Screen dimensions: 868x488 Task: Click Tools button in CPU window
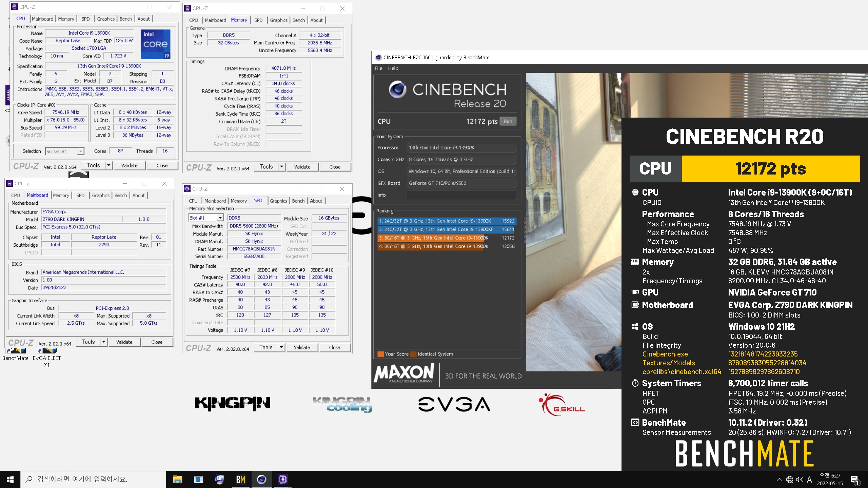point(93,165)
